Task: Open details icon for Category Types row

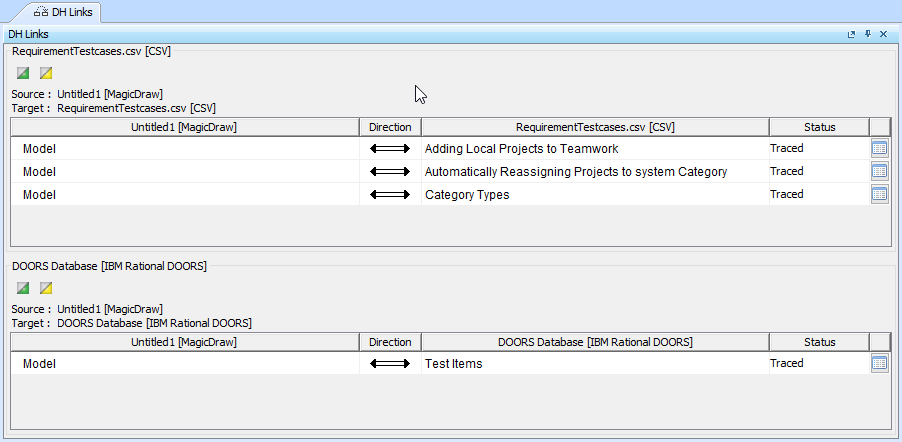Action: click(880, 194)
